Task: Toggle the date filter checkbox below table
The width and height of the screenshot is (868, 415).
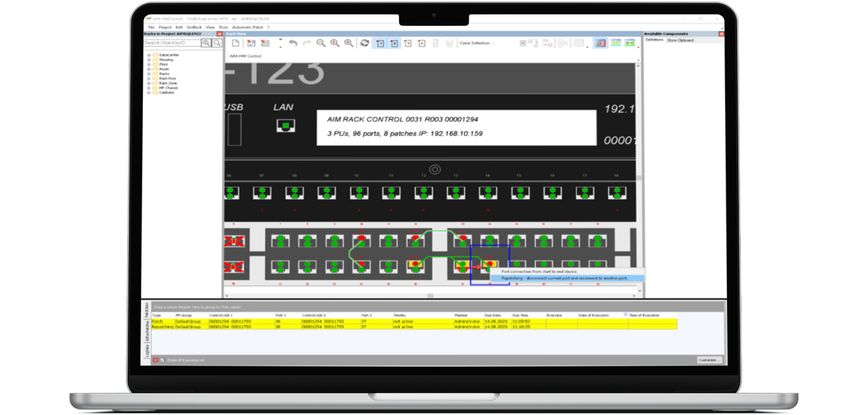Action: (x=162, y=360)
